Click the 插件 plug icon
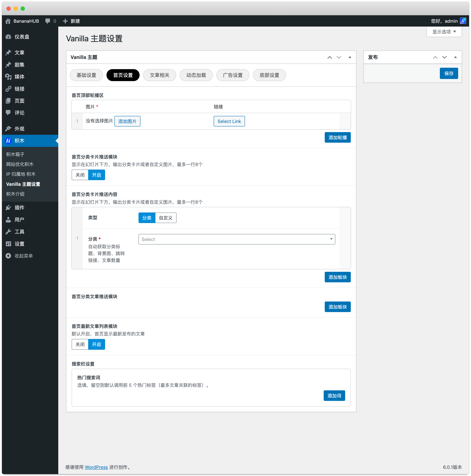 (x=8, y=207)
